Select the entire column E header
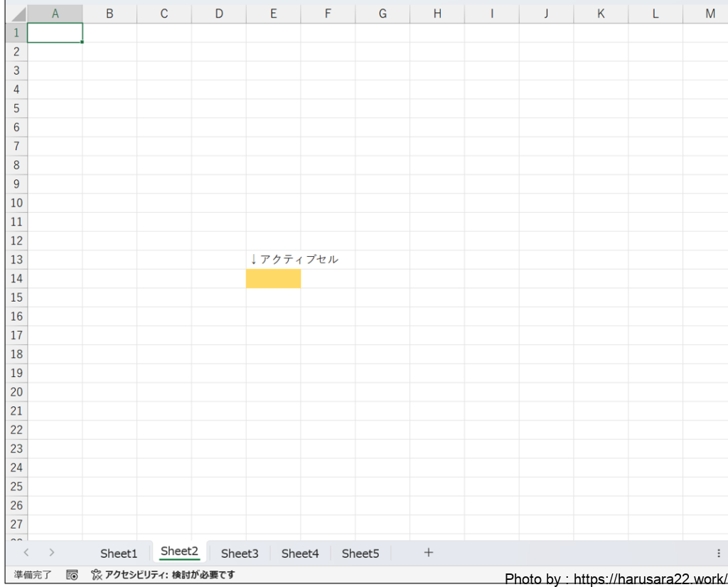 pos(273,14)
